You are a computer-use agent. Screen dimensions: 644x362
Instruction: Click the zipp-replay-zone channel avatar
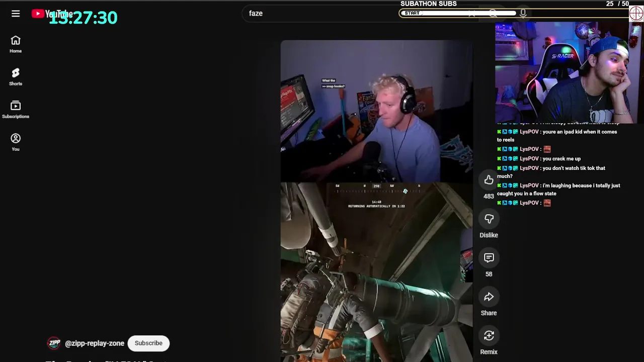54,343
